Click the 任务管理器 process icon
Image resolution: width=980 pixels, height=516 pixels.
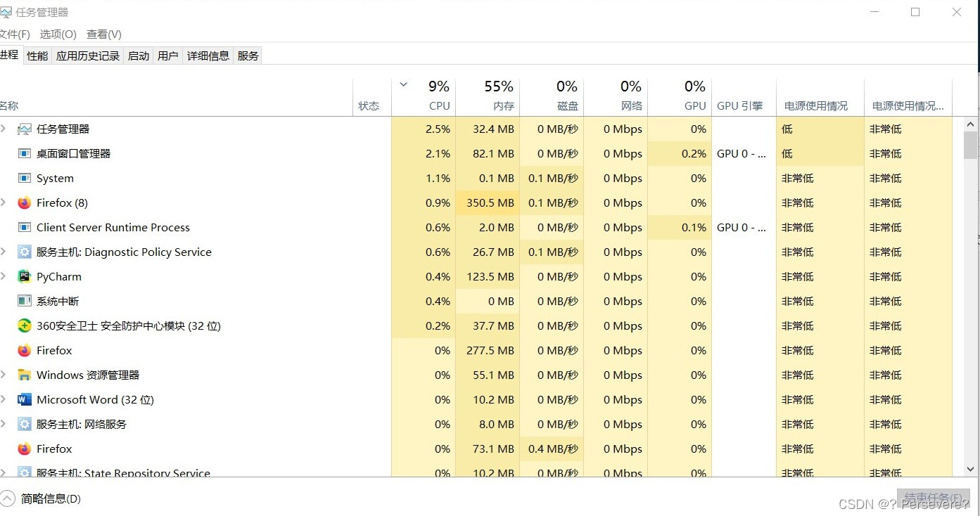pos(25,129)
